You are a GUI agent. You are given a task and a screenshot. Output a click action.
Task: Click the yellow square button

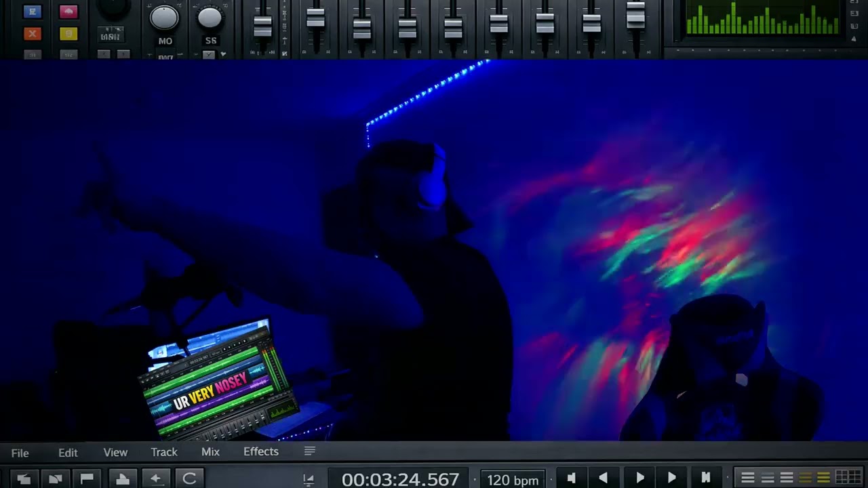pos(68,33)
